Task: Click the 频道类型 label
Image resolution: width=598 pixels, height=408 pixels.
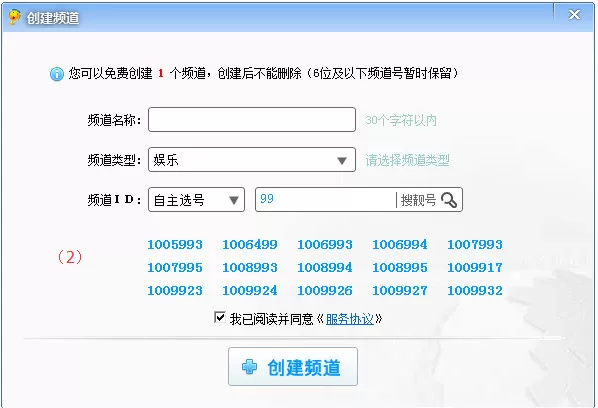Action: [x=114, y=160]
